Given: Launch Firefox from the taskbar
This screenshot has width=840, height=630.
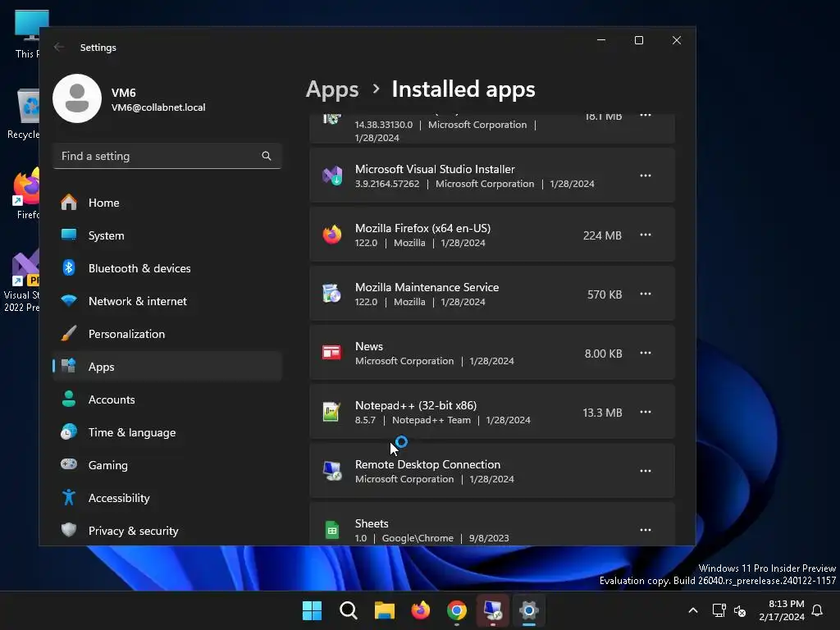Looking at the screenshot, I should coord(421,610).
